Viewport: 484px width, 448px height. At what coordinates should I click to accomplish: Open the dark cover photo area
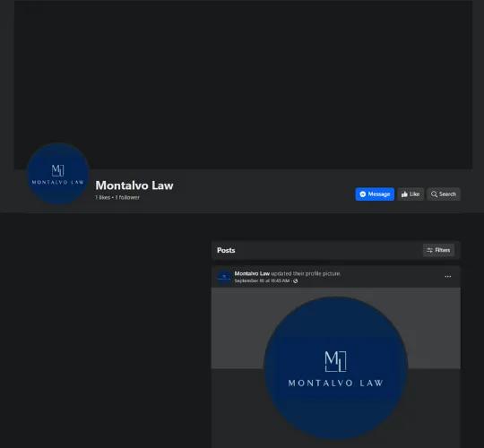pyautogui.click(x=243, y=84)
